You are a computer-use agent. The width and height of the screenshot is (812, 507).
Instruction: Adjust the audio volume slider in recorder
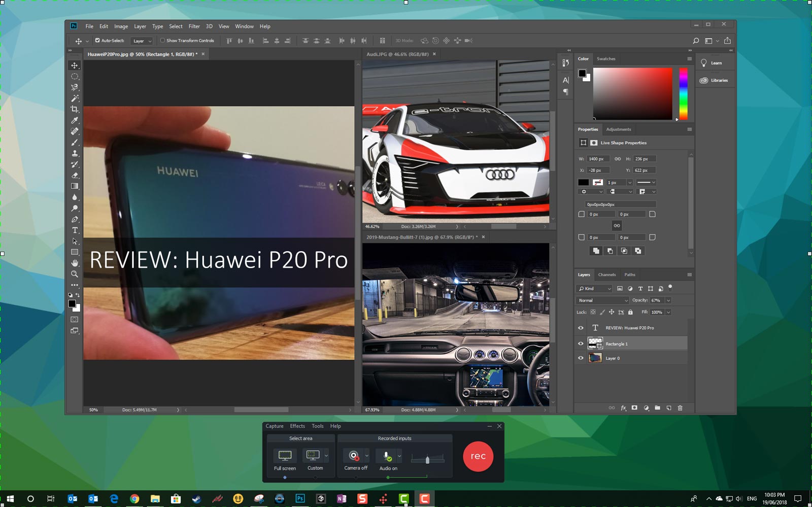click(x=427, y=459)
